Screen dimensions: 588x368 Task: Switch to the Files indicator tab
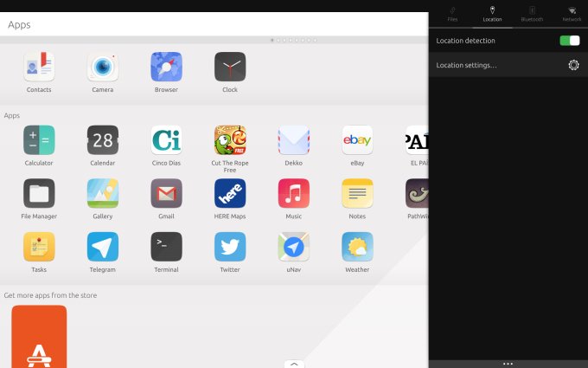point(452,14)
